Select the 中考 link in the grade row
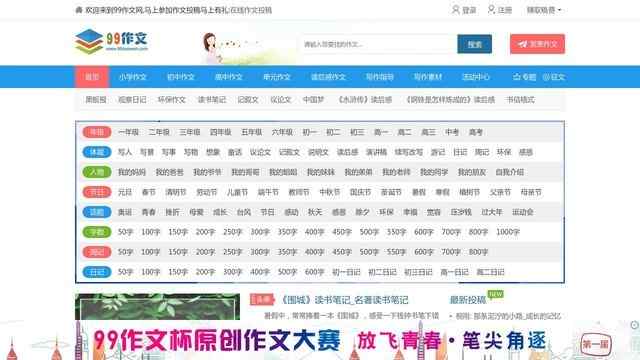 (x=452, y=132)
